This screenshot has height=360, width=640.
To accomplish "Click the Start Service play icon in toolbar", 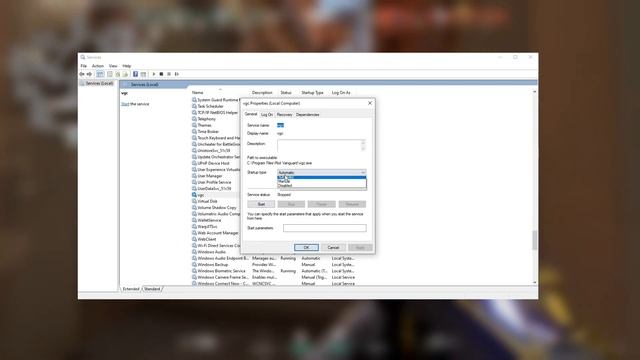I will tap(154, 74).
